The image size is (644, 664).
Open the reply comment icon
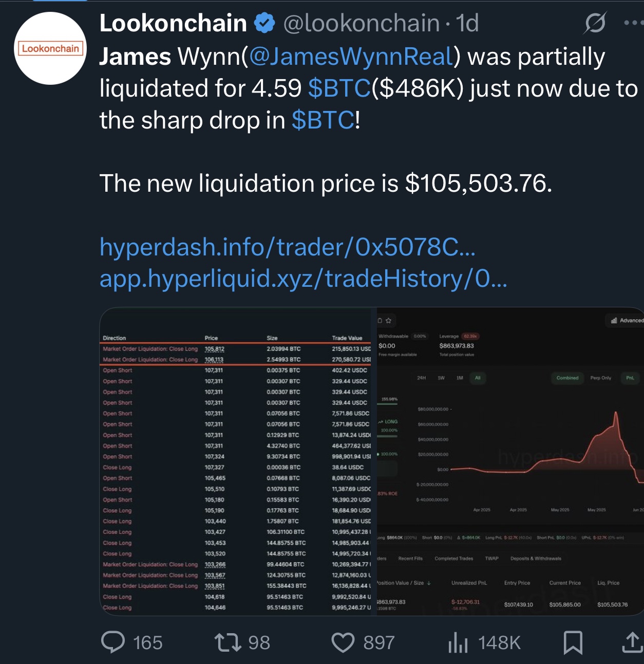(x=113, y=642)
